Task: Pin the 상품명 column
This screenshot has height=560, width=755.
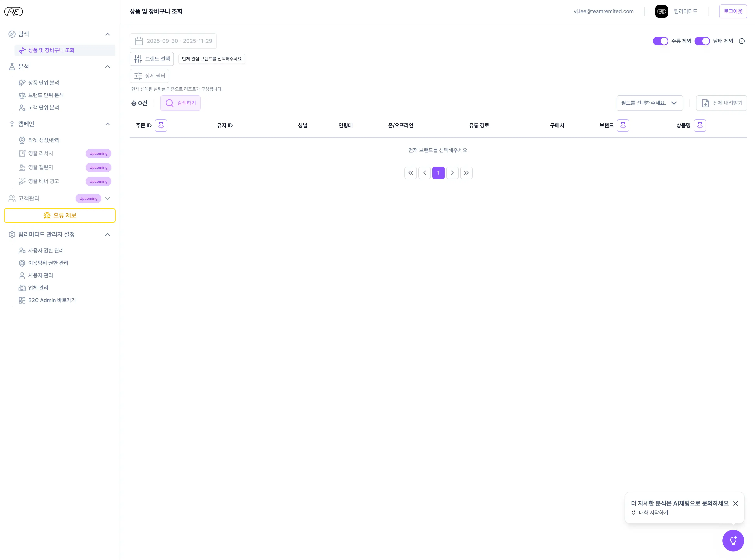Action: (x=700, y=125)
